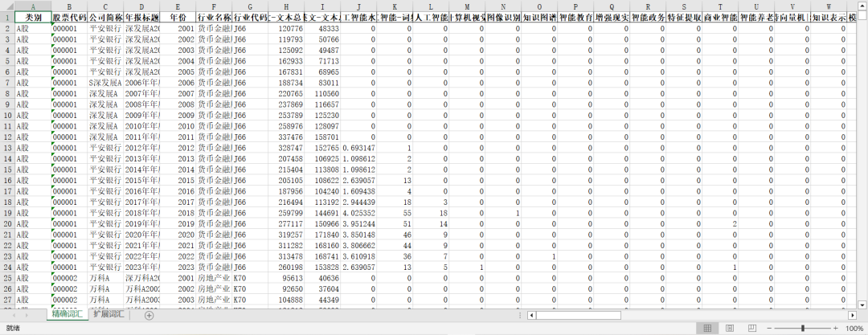Image resolution: width=868 pixels, height=335 pixels.
Task: Select row 13 by its row number
Action: coord(7,148)
